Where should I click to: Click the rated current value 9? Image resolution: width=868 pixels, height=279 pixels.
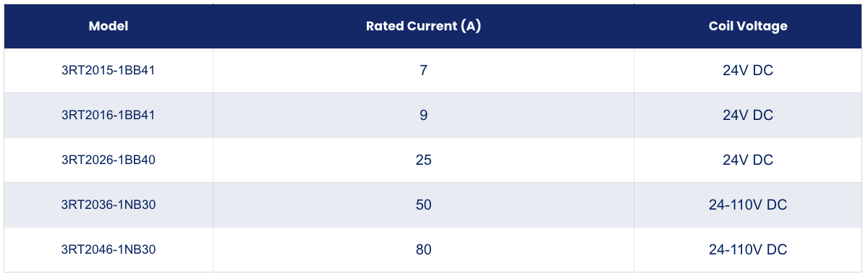tap(423, 116)
